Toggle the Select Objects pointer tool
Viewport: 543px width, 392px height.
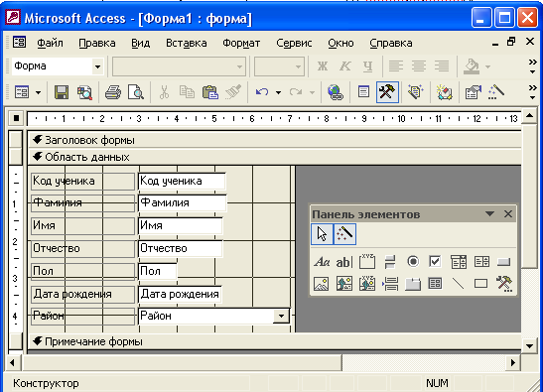(x=322, y=234)
